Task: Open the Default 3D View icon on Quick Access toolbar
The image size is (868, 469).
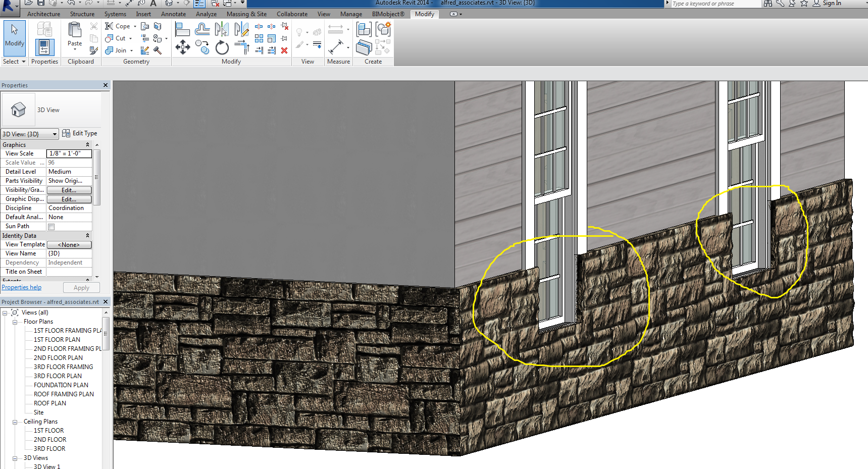Action: [x=168, y=3]
